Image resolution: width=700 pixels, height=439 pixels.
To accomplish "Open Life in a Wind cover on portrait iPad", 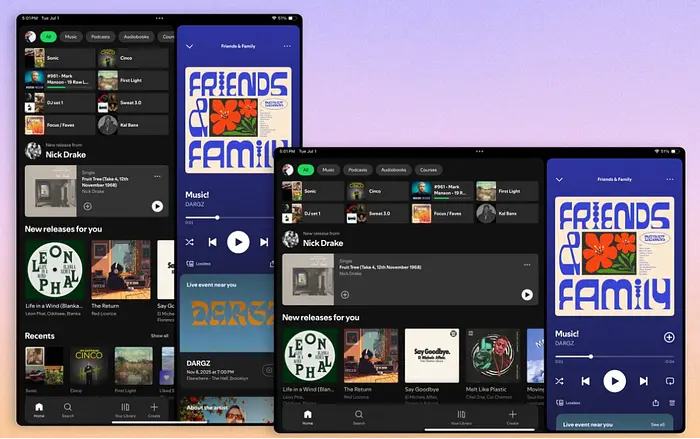I will [x=54, y=270].
